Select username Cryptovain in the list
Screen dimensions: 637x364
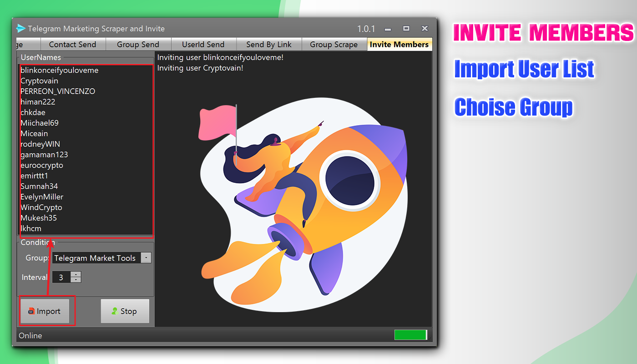[x=40, y=81]
